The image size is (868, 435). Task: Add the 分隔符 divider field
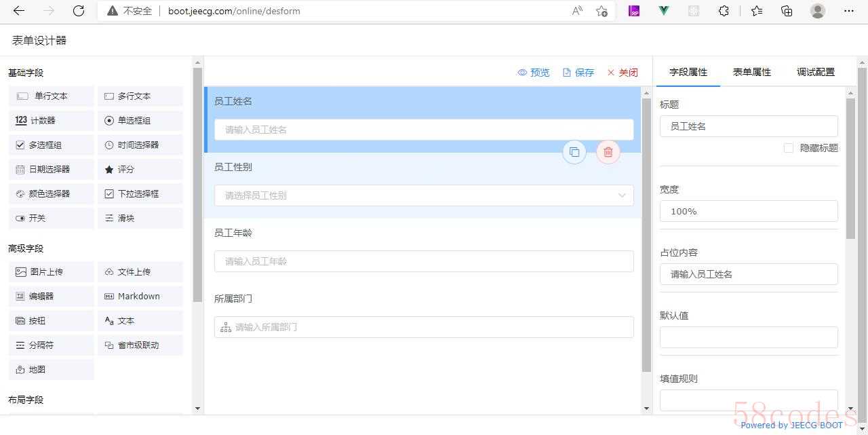tap(52, 345)
